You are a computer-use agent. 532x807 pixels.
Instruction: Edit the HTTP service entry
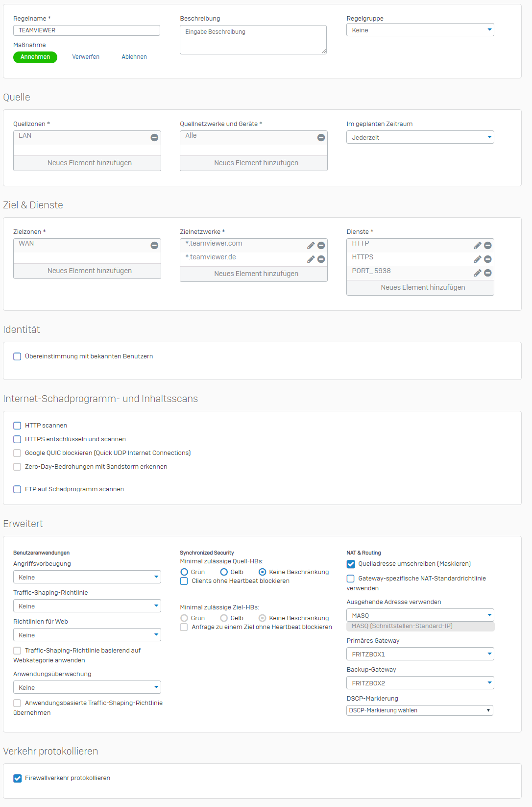tap(477, 246)
